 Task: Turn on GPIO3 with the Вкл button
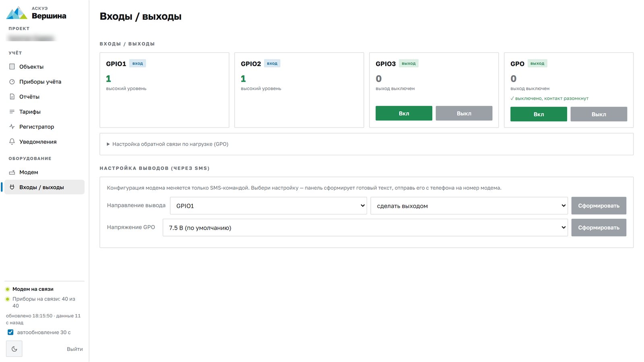404,113
